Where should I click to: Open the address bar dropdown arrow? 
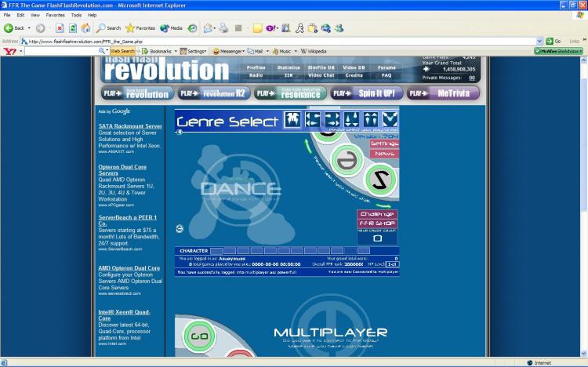pos(539,42)
